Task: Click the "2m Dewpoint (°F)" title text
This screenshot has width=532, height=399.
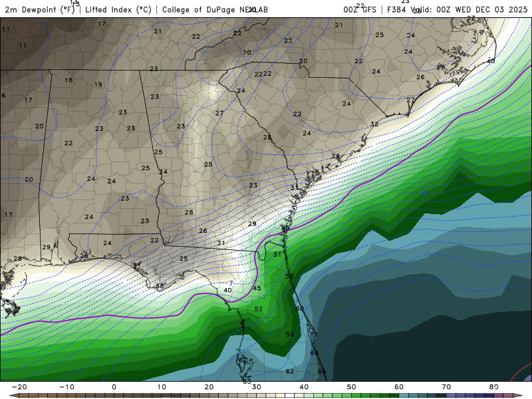Action: tap(40, 10)
